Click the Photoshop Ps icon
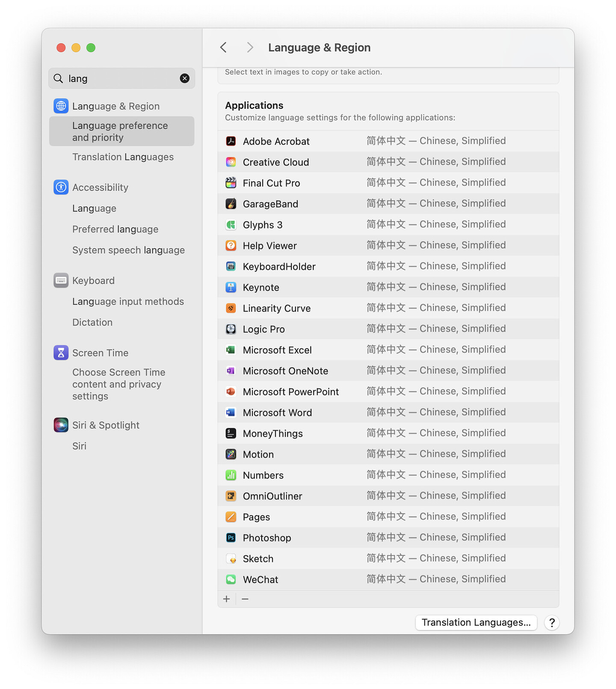This screenshot has height=689, width=616. tap(231, 538)
